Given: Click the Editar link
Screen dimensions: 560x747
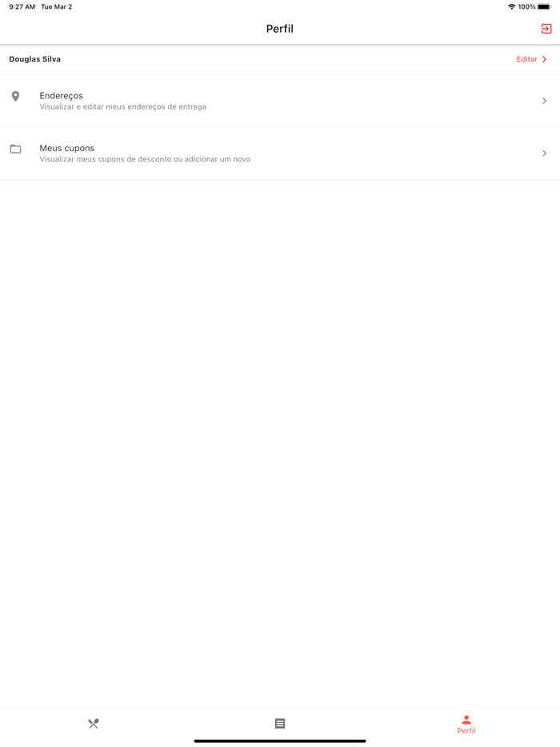Looking at the screenshot, I should tap(526, 59).
